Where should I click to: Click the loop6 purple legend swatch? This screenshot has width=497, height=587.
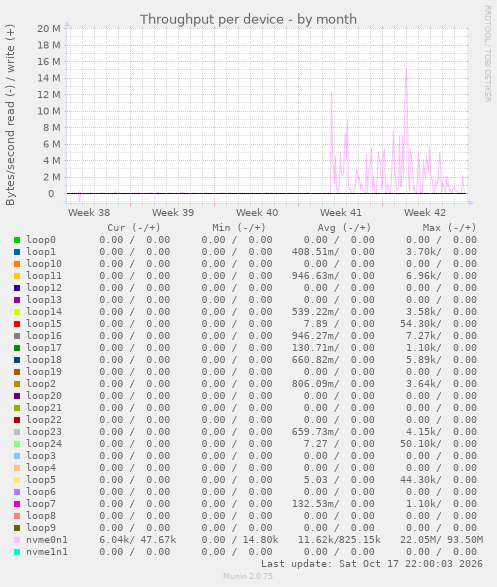(17, 492)
